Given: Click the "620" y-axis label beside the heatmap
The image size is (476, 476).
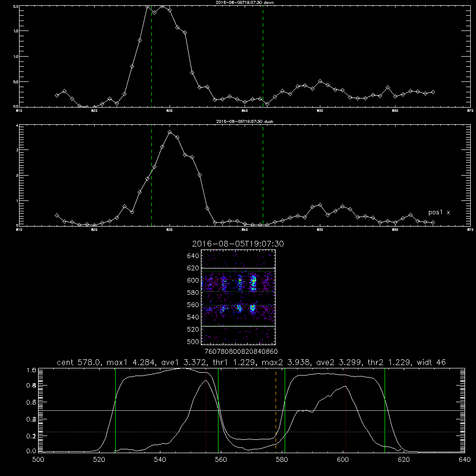Looking at the screenshot, I should click(193, 268).
